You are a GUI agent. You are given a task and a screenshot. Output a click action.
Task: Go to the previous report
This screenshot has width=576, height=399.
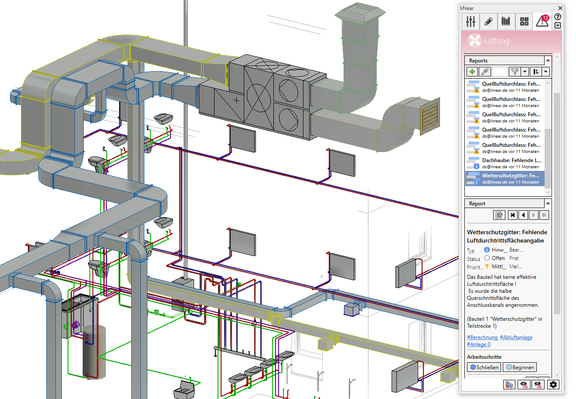(523, 215)
